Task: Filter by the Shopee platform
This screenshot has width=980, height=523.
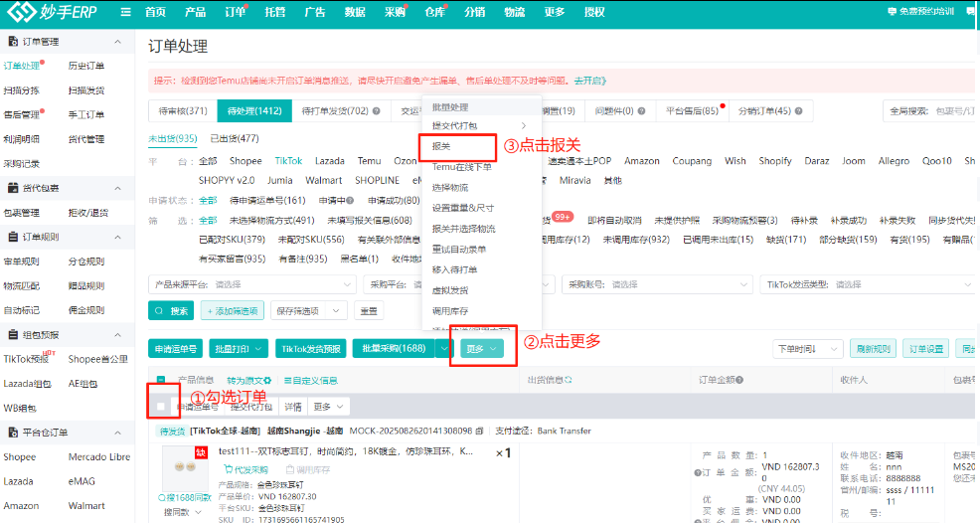Action: pos(245,161)
